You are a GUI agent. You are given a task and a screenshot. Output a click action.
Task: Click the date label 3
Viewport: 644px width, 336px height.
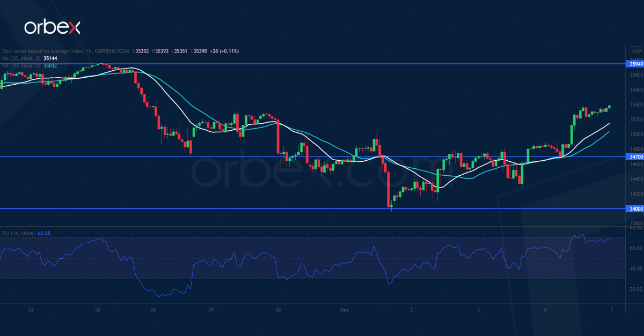[478, 310]
